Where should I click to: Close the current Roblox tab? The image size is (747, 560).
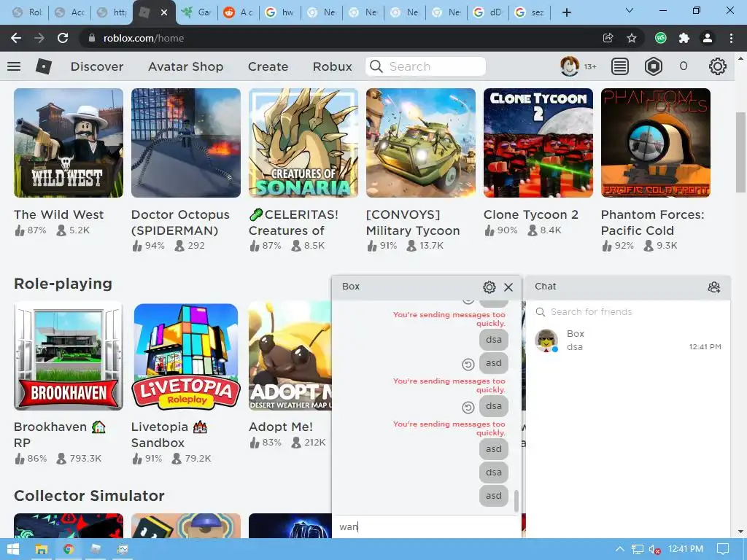(x=164, y=12)
